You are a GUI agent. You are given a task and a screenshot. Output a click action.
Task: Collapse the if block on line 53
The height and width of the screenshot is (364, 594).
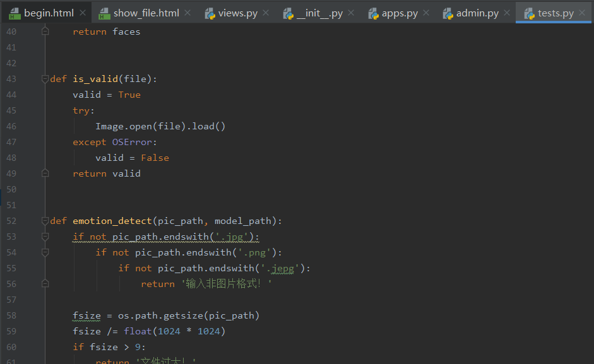click(44, 236)
